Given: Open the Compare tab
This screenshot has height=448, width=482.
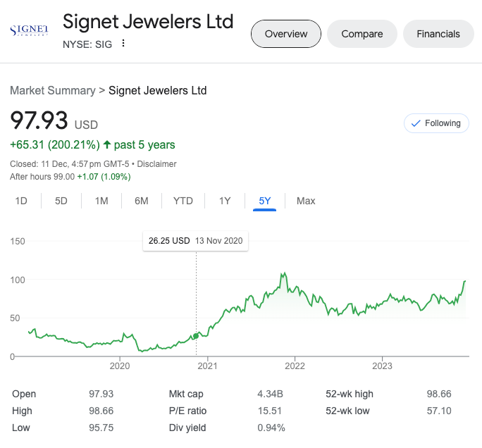Looking at the screenshot, I should click(x=362, y=34).
